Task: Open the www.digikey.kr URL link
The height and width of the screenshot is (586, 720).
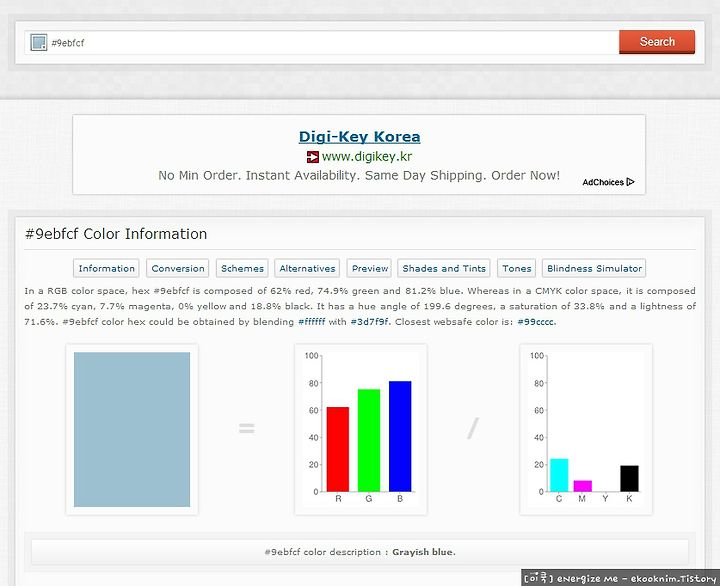Action: [x=367, y=157]
